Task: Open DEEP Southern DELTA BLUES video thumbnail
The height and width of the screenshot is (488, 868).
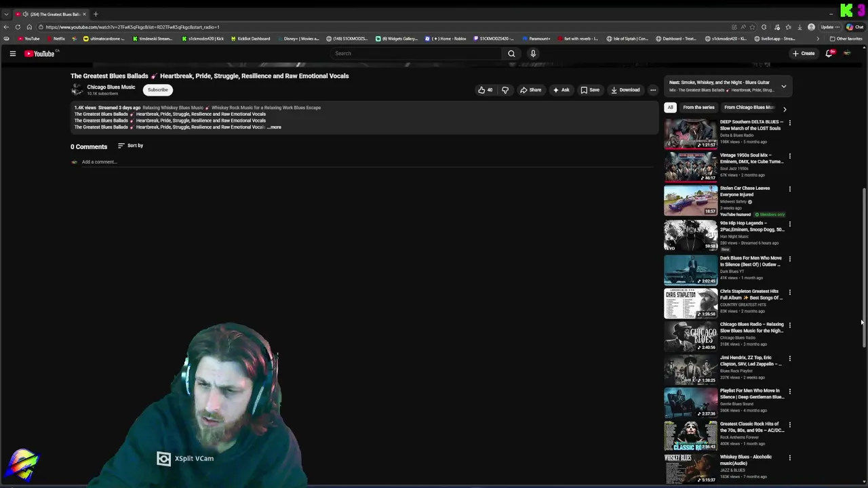Action: click(x=690, y=134)
